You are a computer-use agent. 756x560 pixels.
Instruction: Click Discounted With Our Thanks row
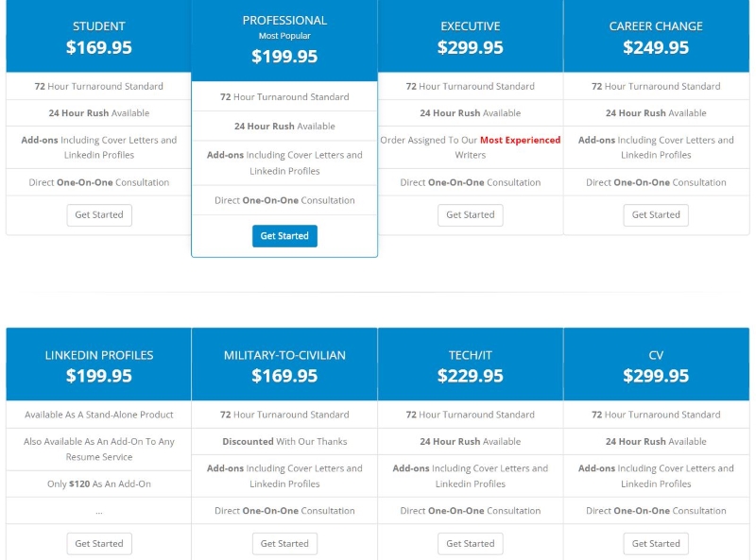pos(284,441)
